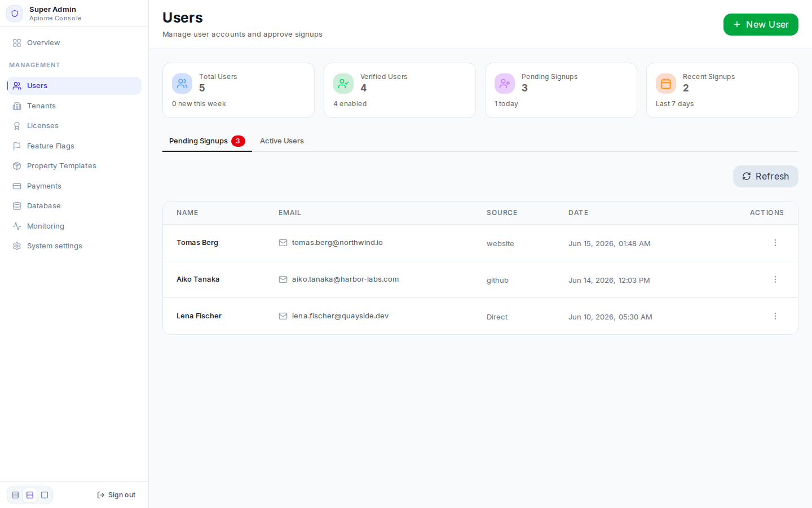The height and width of the screenshot is (508, 812).
Task: Sign out of the console
Action: (x=116, y=495)
